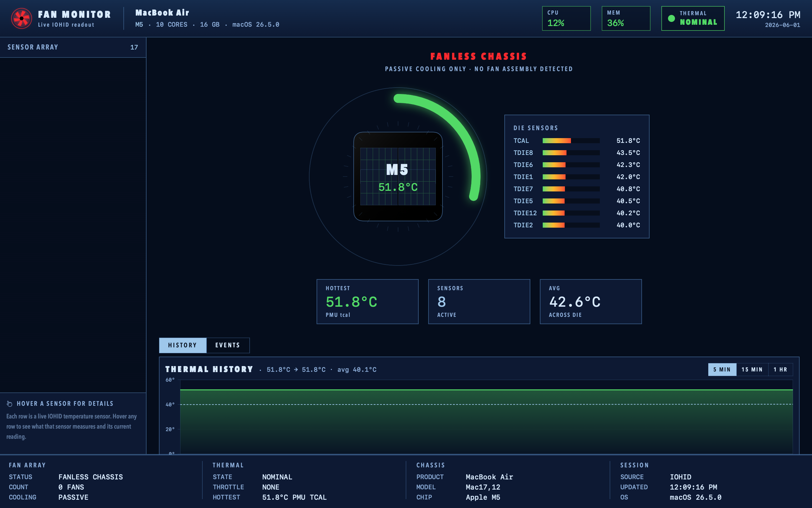Click the sensor count 17
812x508 pixels.
tap(134, 47)
